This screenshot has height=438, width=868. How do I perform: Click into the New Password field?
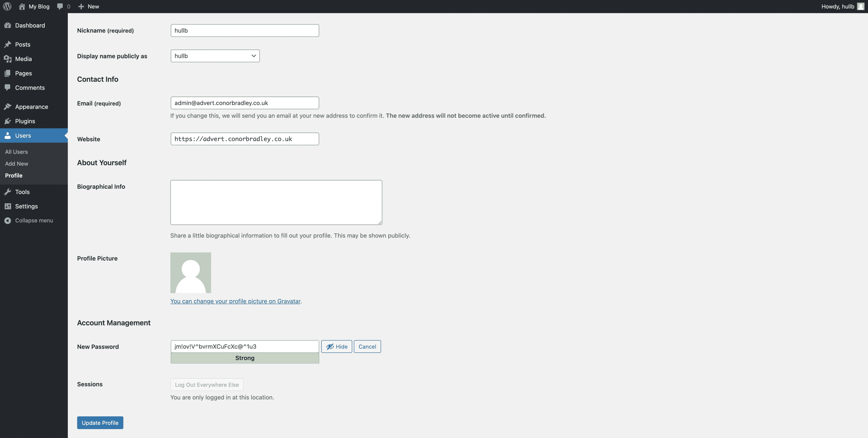pos(245,347)
